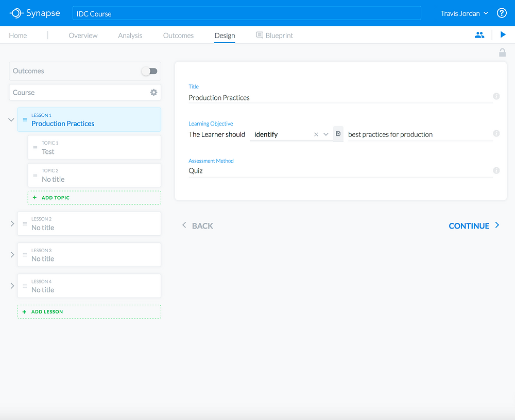Edit objective 'best practices for production'
Screen dimensions: 515x420
[x=420, y=134]
